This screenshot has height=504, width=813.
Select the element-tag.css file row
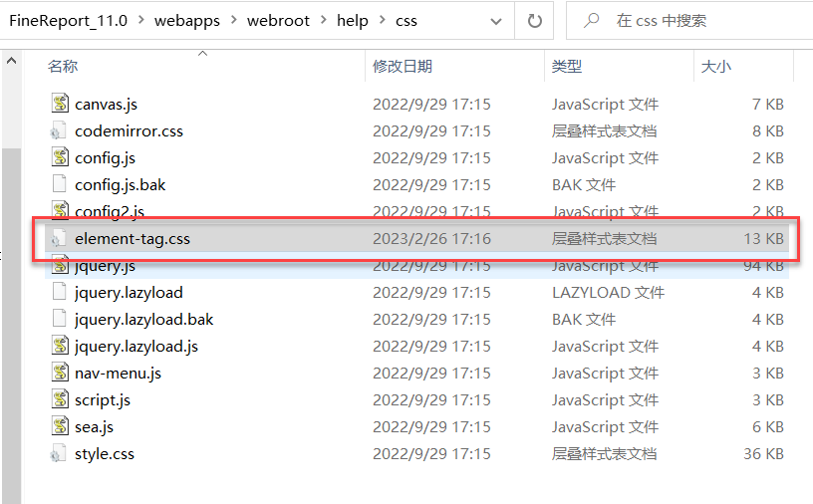399,239
